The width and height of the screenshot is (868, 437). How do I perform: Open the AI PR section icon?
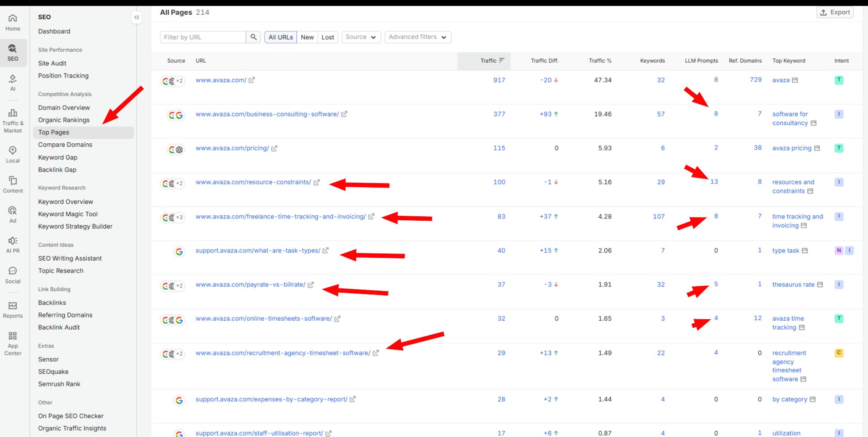[x=13, y=240]
